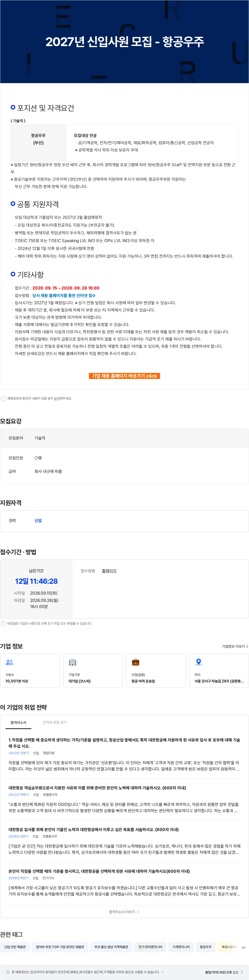Open the 직장을 선택할 때의 기준을 명시하고 essay
Screen dimensions: 249x980
point(99,871)
